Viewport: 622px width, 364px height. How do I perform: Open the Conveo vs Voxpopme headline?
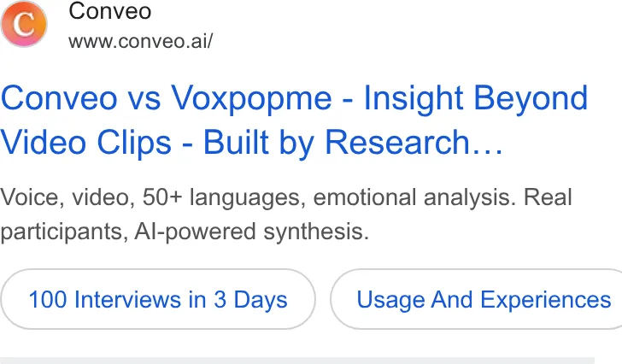(294, 120)
